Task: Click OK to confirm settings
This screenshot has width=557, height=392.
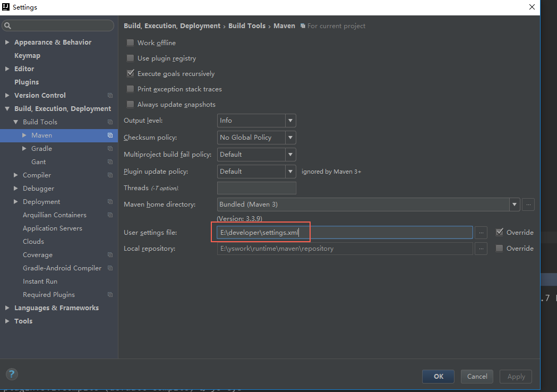Action: pyautogui.click(x=439, y=377)
